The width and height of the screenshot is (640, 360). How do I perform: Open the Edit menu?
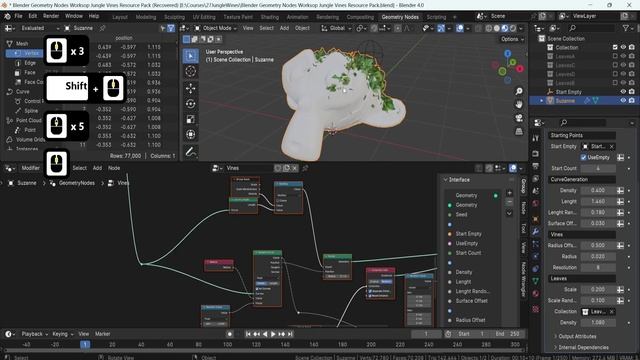[33, 16]
